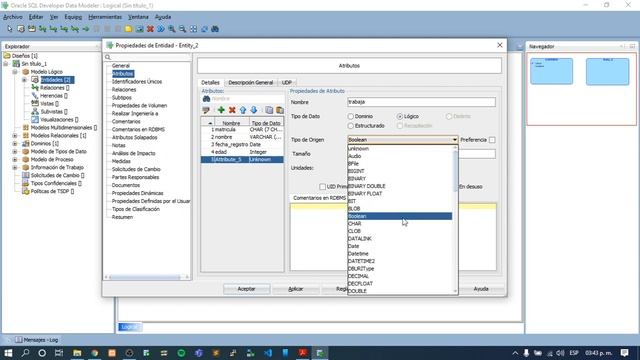Toggle the Preferencia checkbox

(x=492, y=140)
